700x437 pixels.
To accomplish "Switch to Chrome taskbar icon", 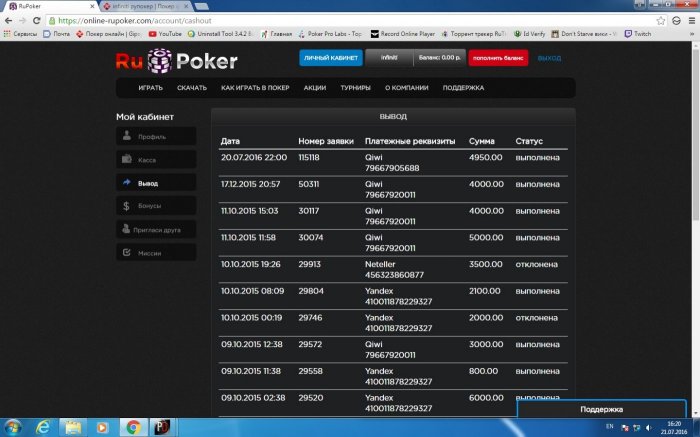I will [133, 428].
